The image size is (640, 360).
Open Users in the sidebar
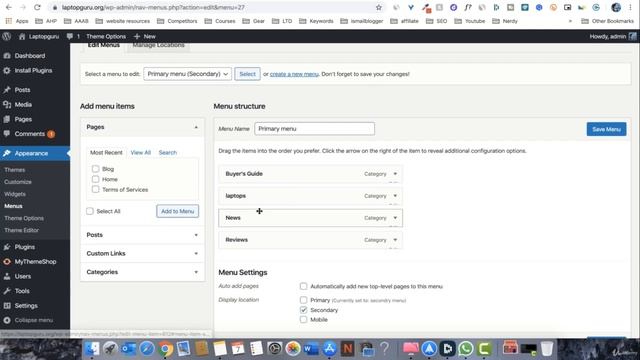tap(22, 276)
